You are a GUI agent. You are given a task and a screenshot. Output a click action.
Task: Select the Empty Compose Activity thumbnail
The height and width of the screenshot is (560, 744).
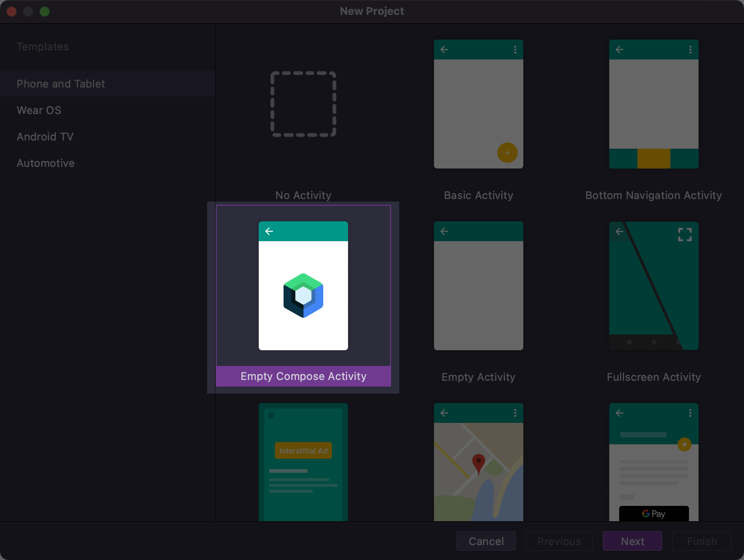click(x=303, y=286)
